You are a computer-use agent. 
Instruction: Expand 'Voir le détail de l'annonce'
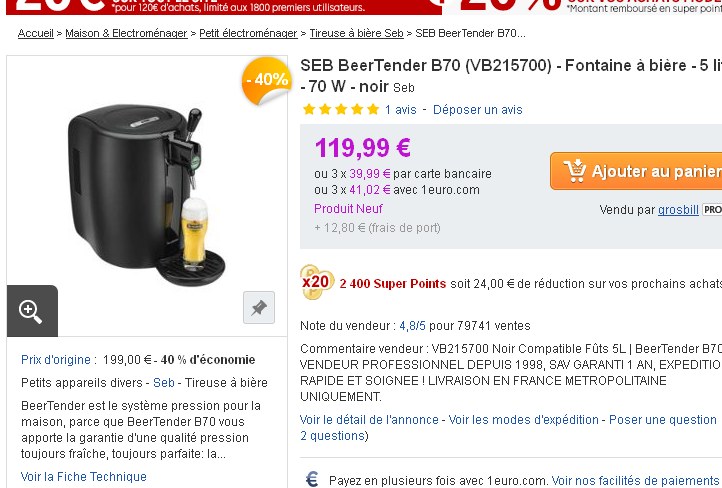370,420
